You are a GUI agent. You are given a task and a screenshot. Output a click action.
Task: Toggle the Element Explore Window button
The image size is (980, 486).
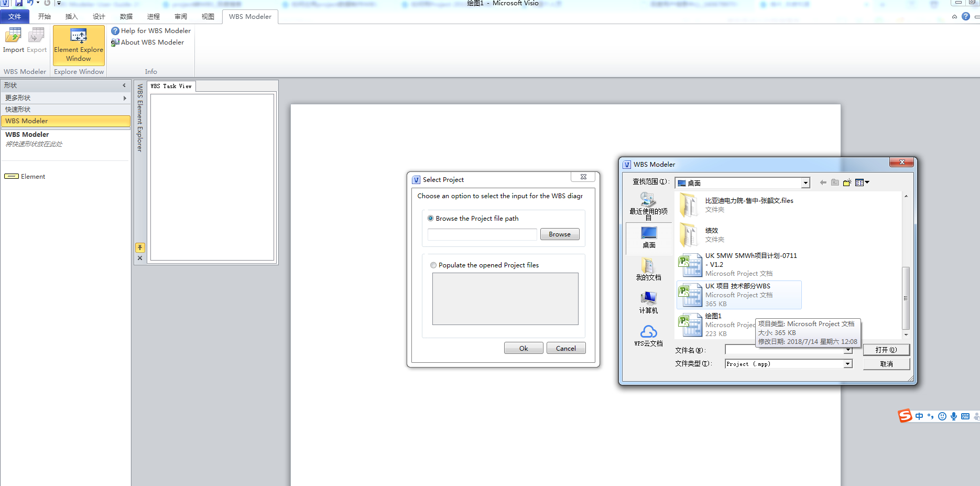point(79,46)
